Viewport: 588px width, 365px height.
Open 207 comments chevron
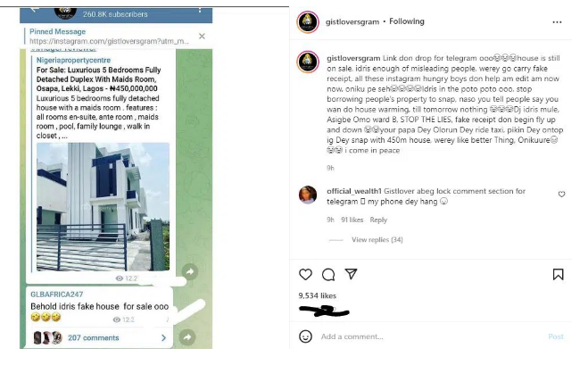pyautogui.click(x=163, y=338)
